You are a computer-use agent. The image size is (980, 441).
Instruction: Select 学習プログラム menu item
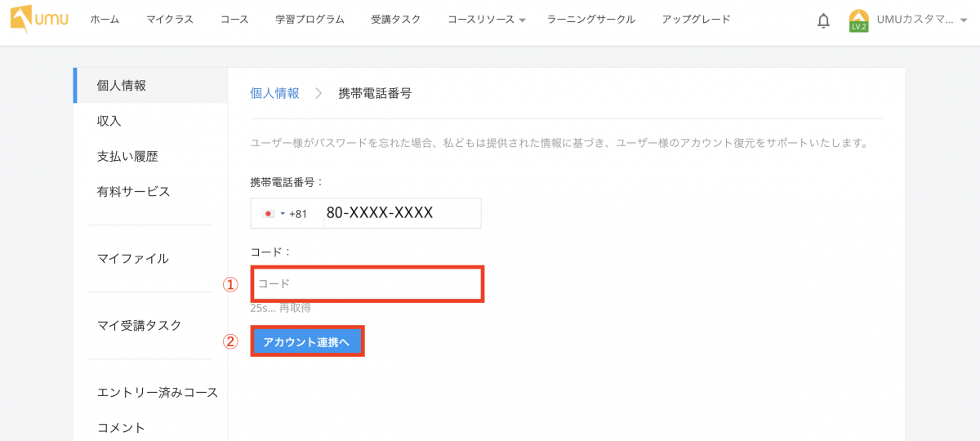[x=310, y=20]
